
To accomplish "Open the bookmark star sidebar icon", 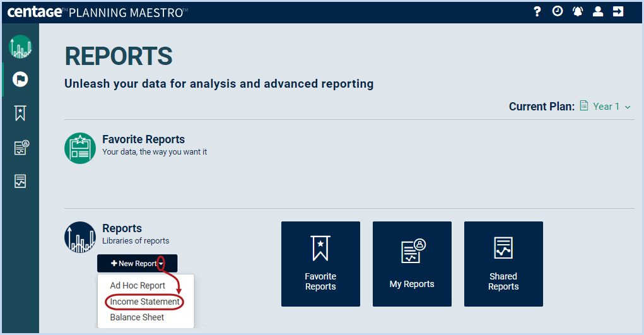I will tap(20, 113).
